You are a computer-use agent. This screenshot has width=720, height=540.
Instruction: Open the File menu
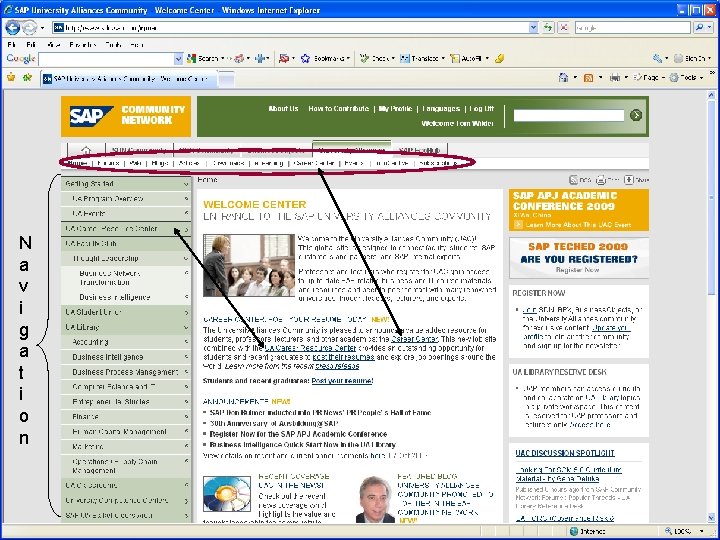(12, 45)
